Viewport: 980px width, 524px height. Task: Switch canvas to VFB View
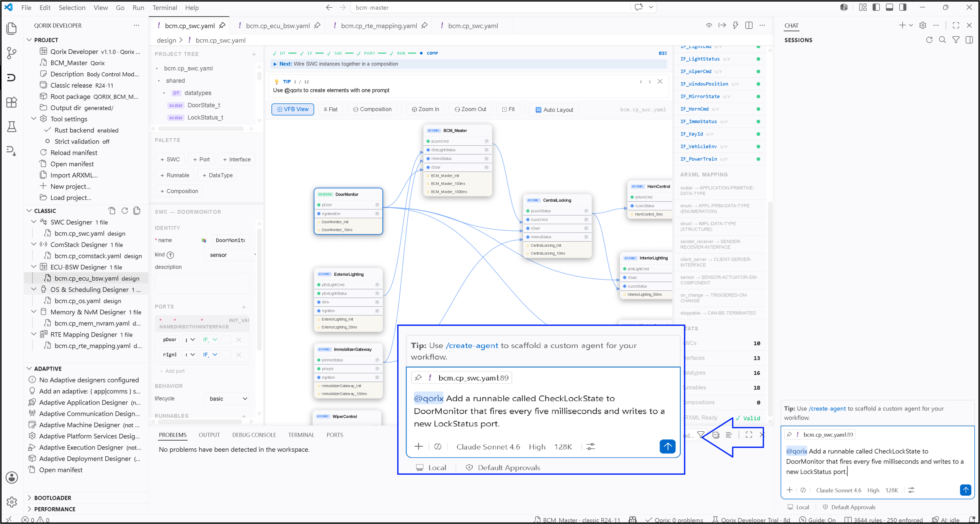point(293,109)
